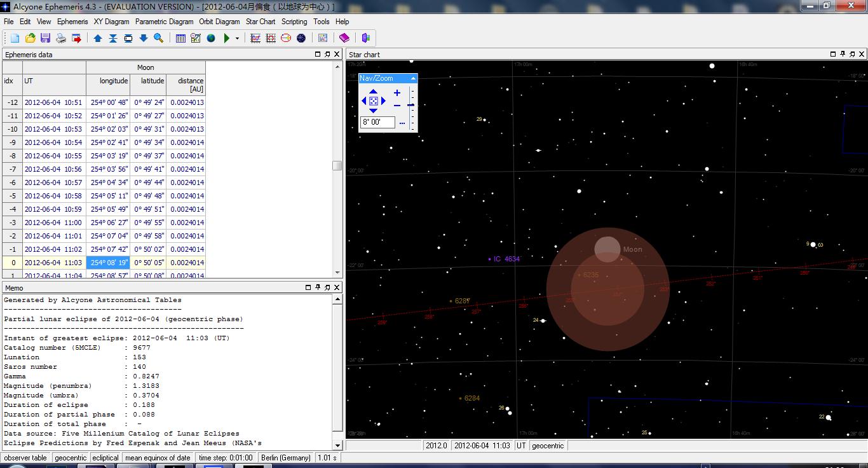Run with the green play arrow

(227, 38)
